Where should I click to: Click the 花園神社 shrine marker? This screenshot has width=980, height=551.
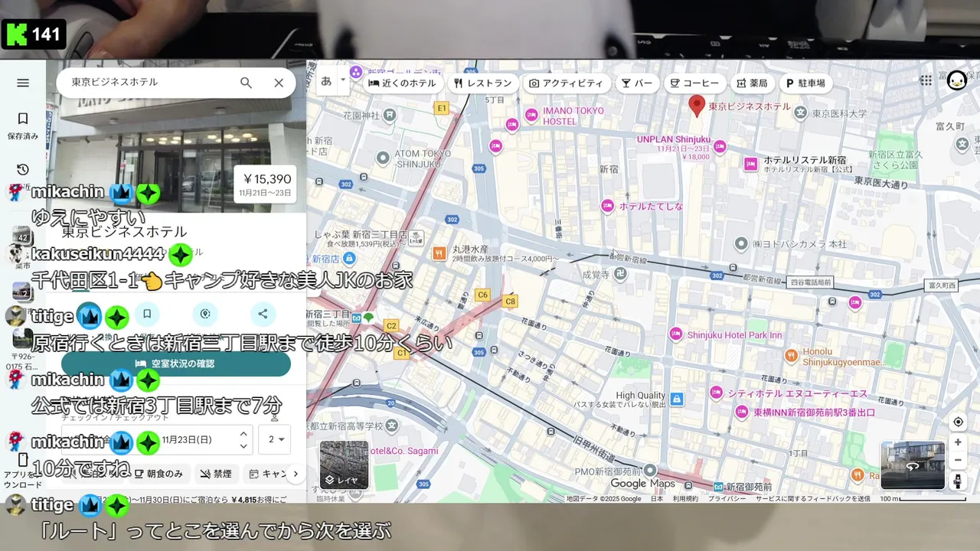pos(390,115)
